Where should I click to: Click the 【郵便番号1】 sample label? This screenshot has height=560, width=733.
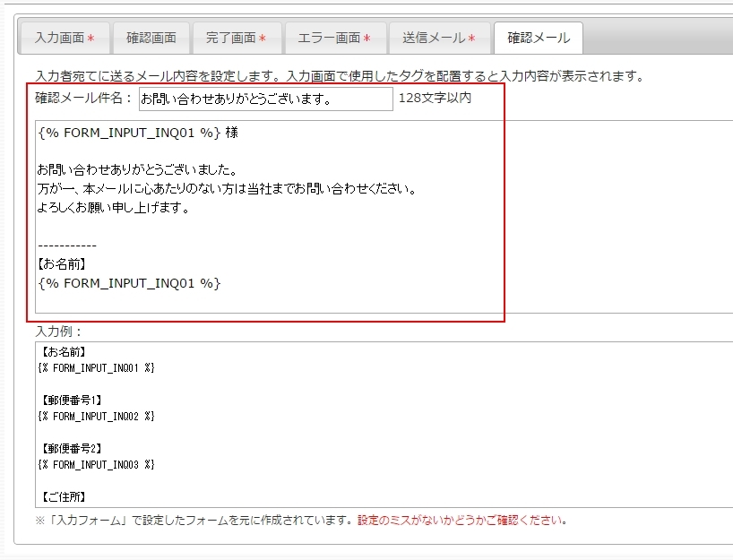coord(67,400)
